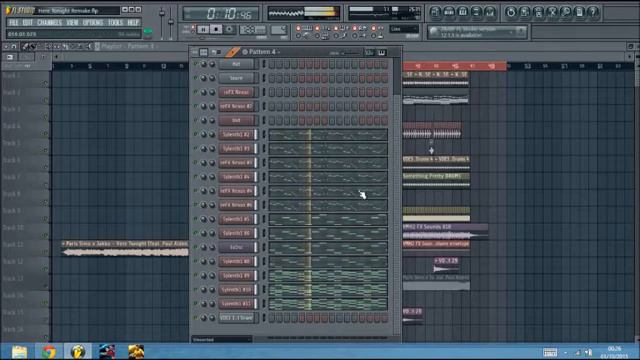Select the Here Tonight audio clip in playlist

125,248
